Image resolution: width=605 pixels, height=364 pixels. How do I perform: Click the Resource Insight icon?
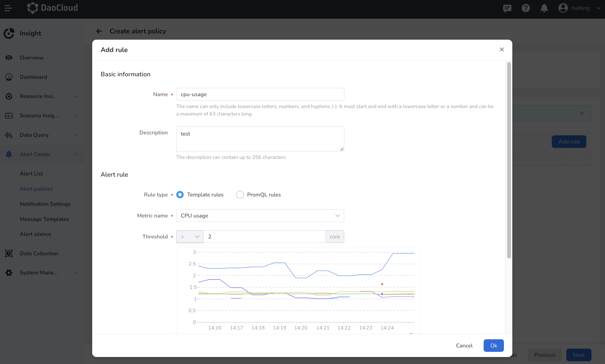9,96
